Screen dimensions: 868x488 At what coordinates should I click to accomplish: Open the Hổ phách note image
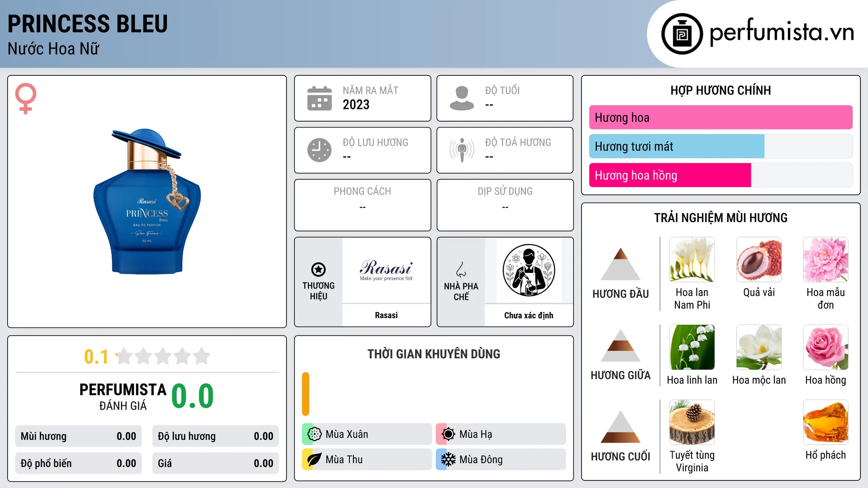click(826, 422)
